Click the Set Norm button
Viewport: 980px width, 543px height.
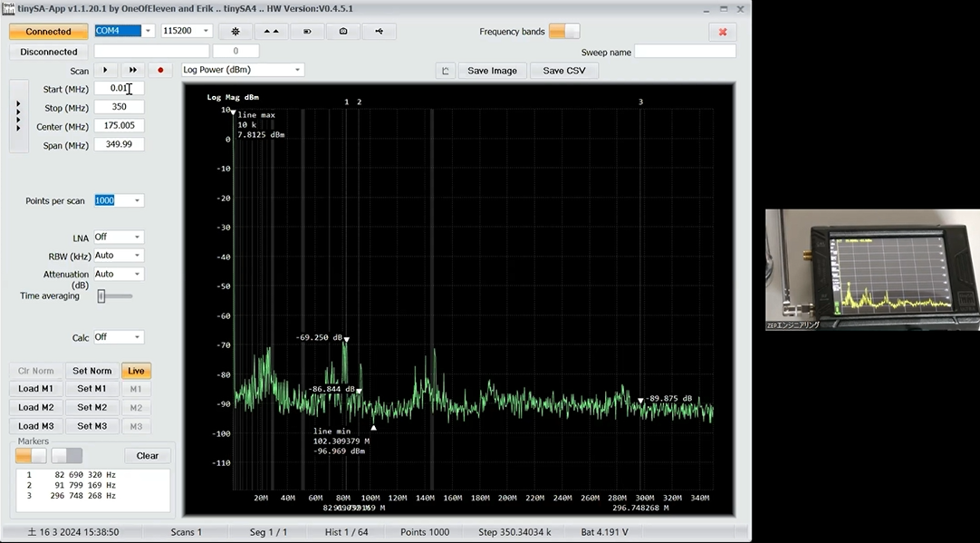pyautogui.click(x=92, y=371)
